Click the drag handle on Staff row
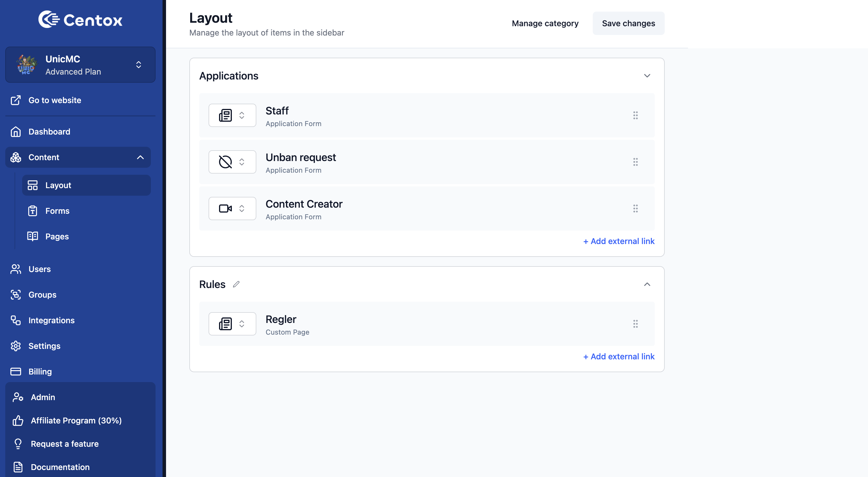 click(635, 116)
